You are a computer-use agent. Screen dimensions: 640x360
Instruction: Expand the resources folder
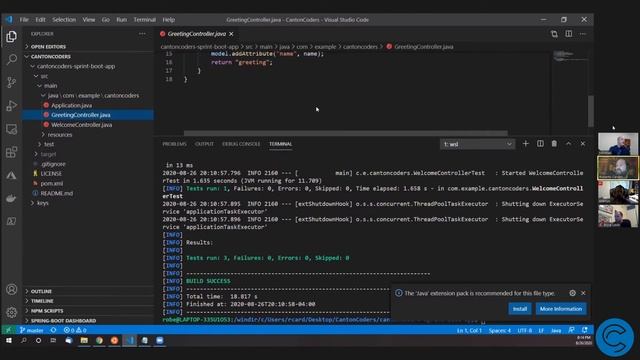(x=88, y=134)
